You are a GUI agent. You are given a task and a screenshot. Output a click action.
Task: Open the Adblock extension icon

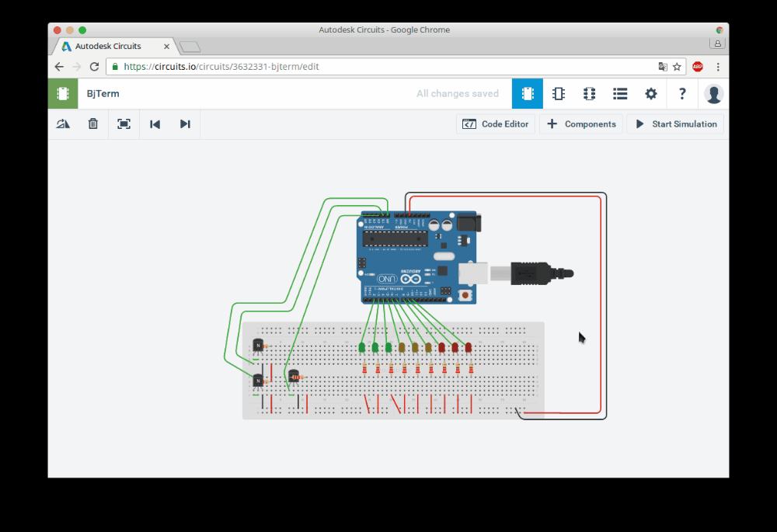(x=698, y=66)
